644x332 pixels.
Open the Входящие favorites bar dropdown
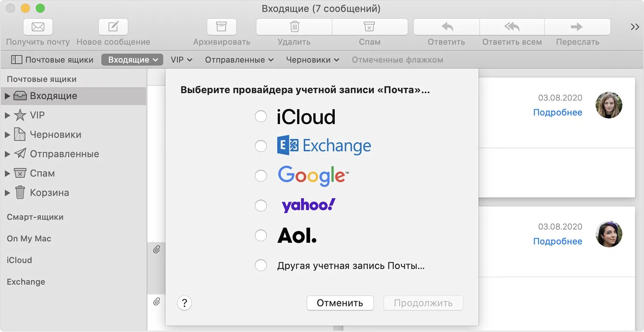pyautogui.click(x=132, y=60)
